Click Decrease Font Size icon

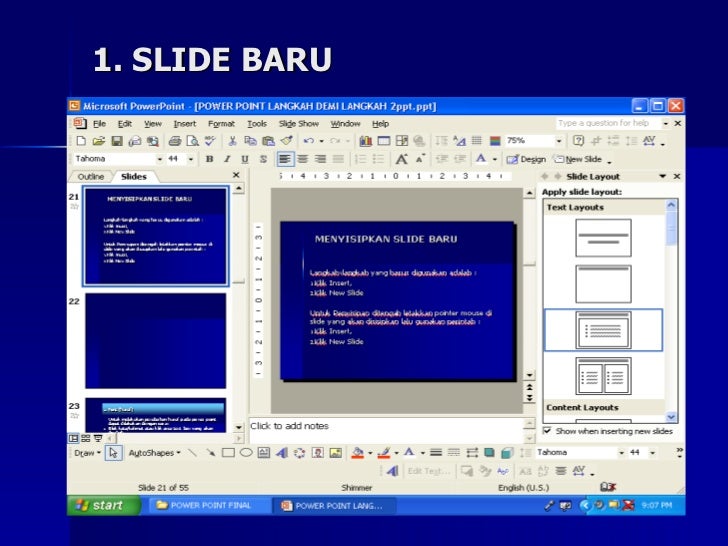[x=420, y=159]
